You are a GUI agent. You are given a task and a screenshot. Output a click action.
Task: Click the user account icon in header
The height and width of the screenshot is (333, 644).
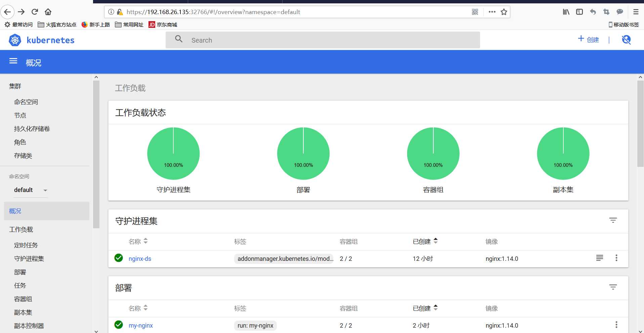click(626, 40)
